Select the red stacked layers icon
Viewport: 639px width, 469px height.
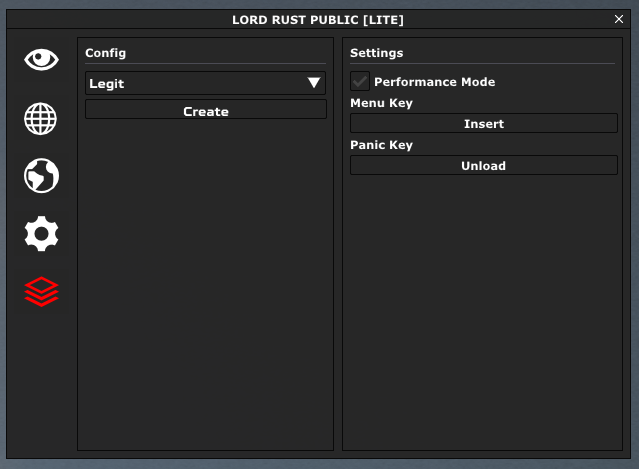coord(41,291)
